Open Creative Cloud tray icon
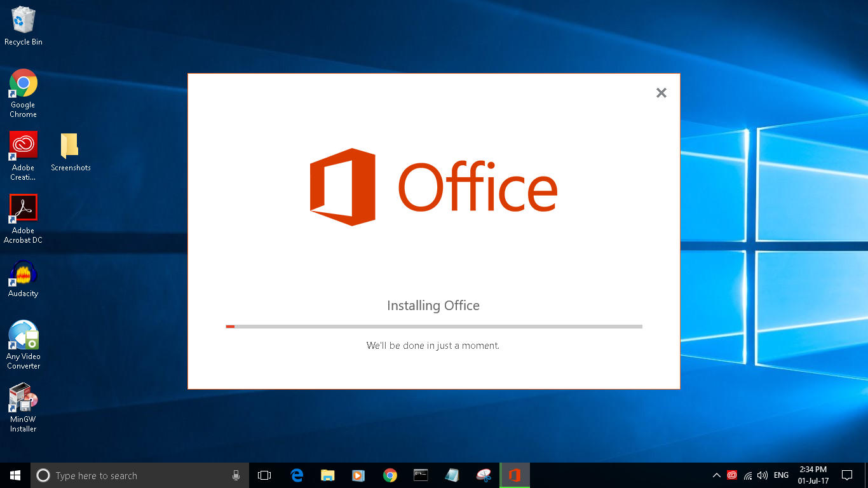Image resolution: width=868 pixels, height=488 pixels. coord(732,475)
